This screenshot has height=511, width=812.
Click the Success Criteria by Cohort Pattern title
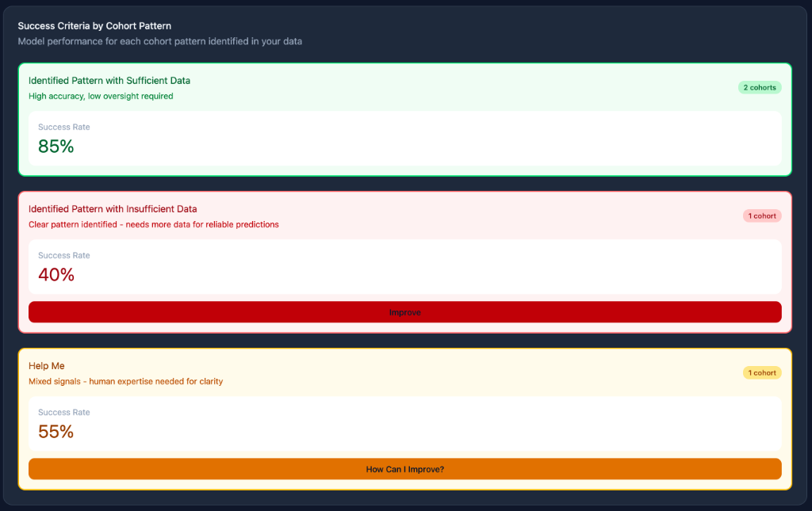click(94, 25)
